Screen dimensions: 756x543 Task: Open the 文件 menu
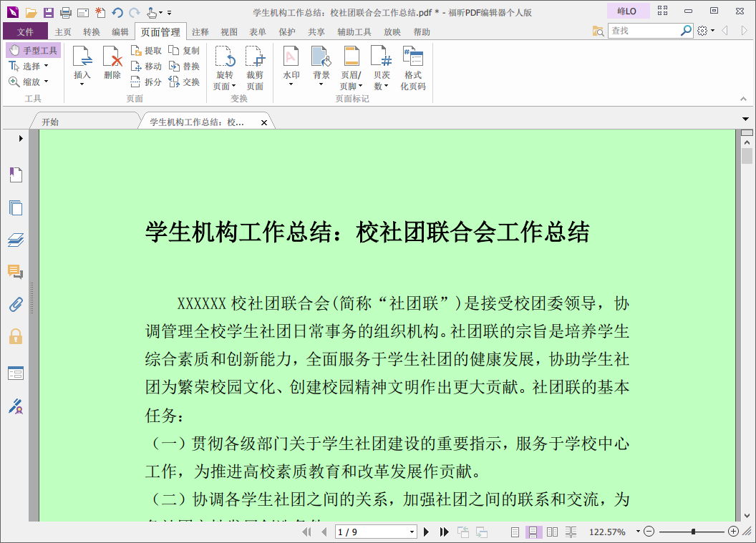coord(25,31)
